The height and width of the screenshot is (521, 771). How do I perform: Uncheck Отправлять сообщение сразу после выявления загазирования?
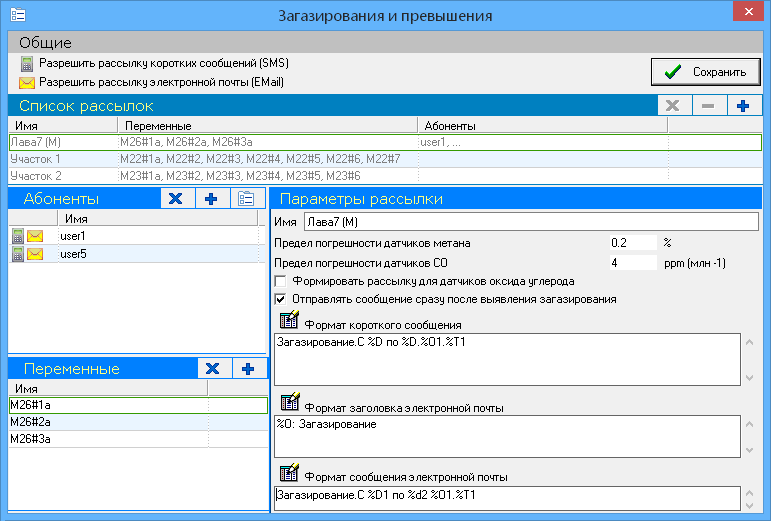pyautogui.click(x=280, y=299)
